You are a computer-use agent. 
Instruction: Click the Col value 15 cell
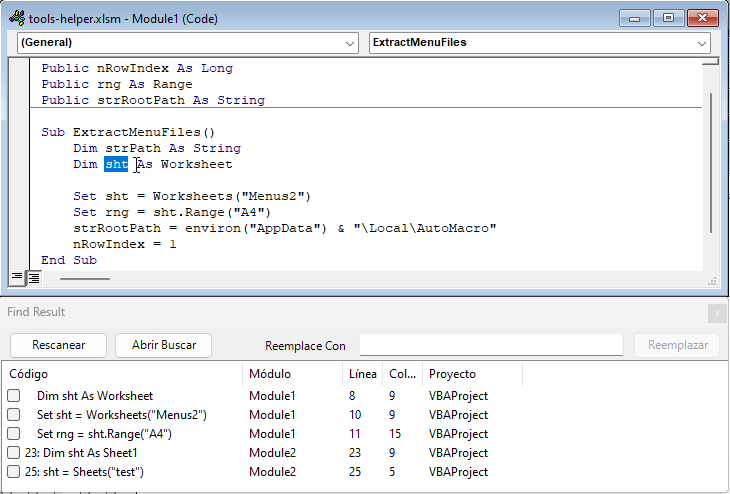pos(395,434)
